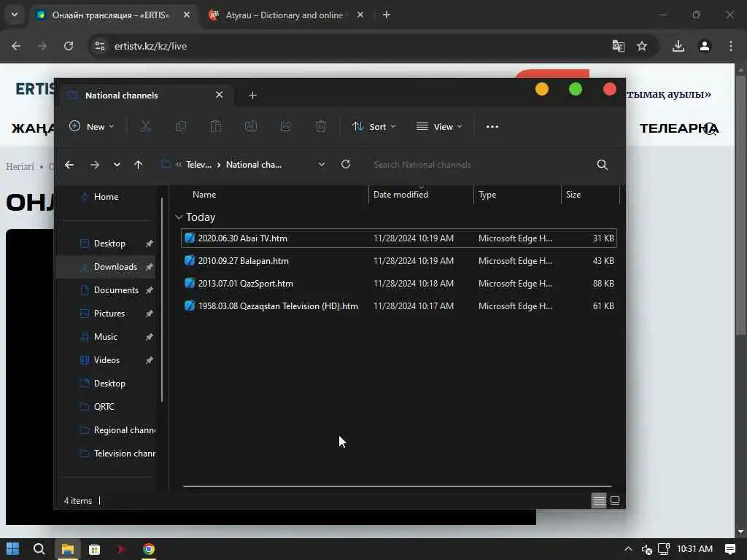Viewport: 747px width, 560px height.
Task: Refresh the National channels folder
Action: point(346,164)
